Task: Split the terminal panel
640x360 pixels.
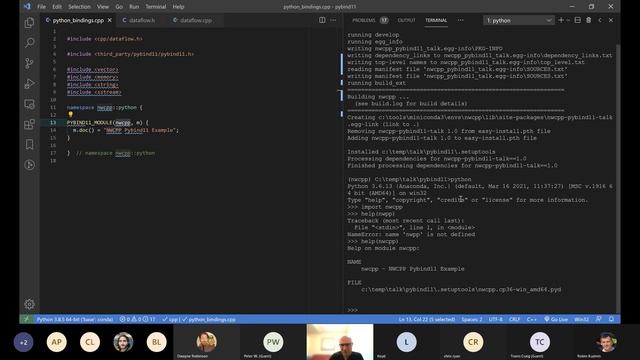Action: 578,20
